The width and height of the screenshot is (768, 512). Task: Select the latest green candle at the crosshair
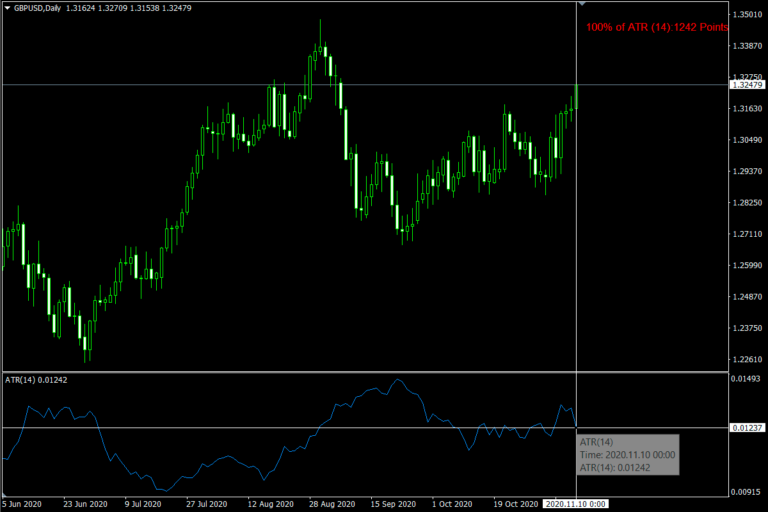(576, 97)
